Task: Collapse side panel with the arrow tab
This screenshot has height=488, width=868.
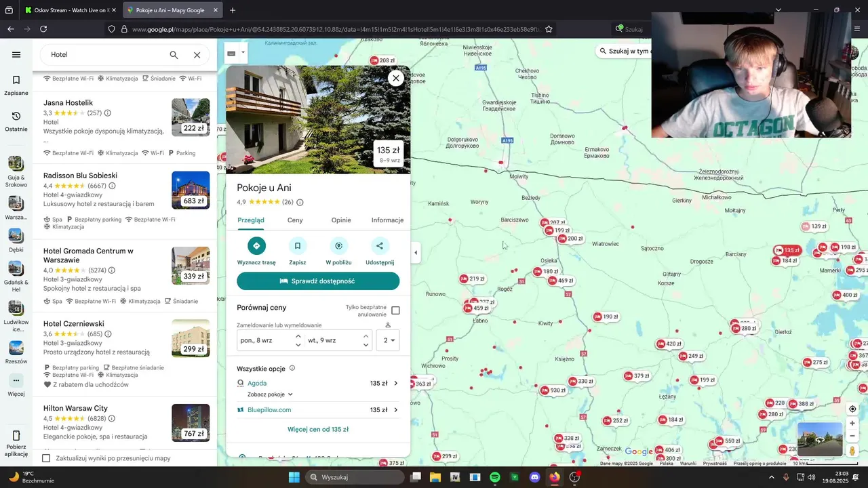Action: 416,253
